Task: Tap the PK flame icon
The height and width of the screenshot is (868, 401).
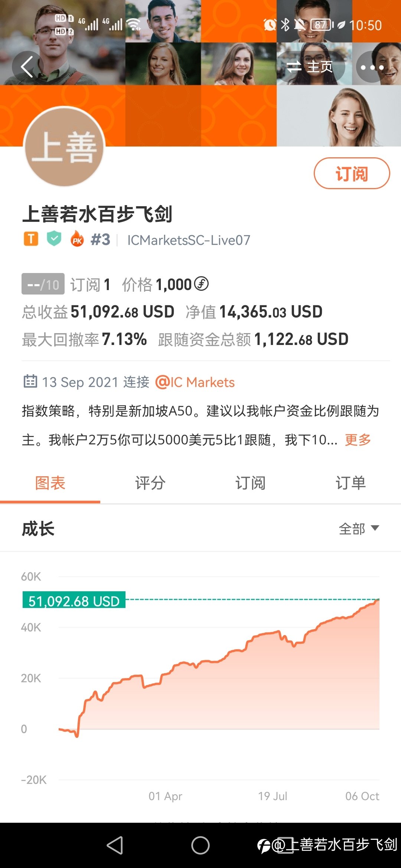Action: 77,239
